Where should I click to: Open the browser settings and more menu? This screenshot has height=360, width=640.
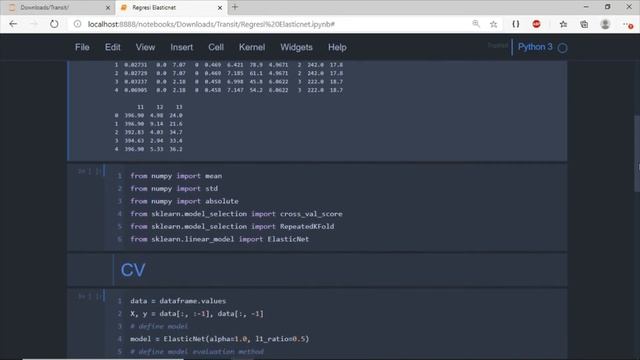click(628, 24)
